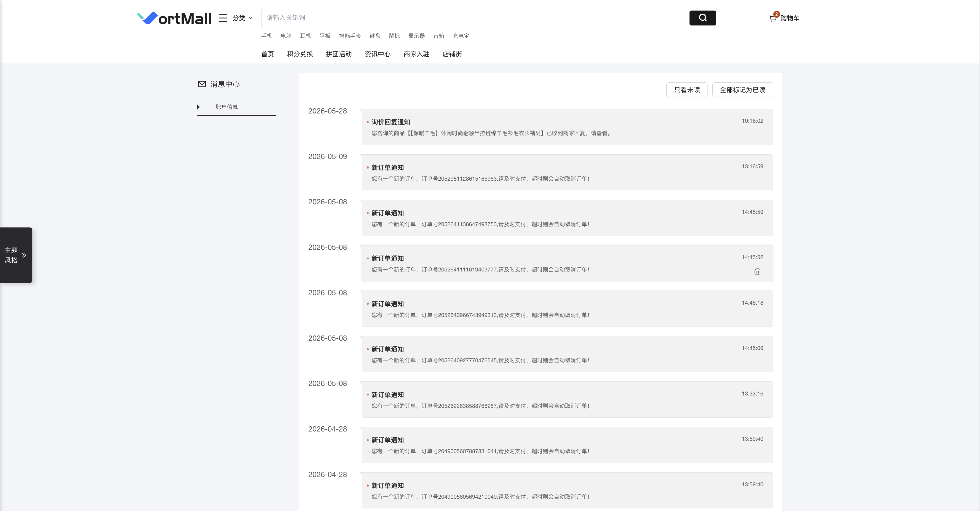Viewport: 980px width, 511px height.
Task: Open the hamburger category menu icon
Action: (x=223, y=18)
